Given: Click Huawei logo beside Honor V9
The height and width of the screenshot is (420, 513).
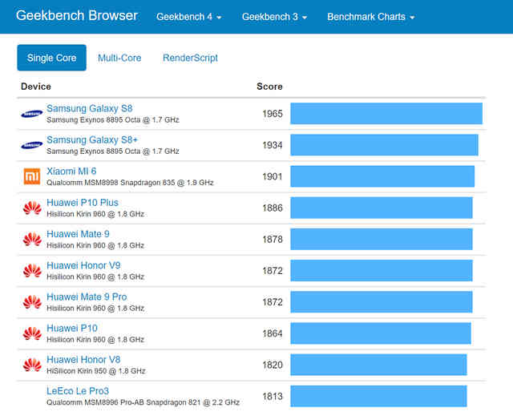Looking at the screenshot, I should [x=32, y=271].
